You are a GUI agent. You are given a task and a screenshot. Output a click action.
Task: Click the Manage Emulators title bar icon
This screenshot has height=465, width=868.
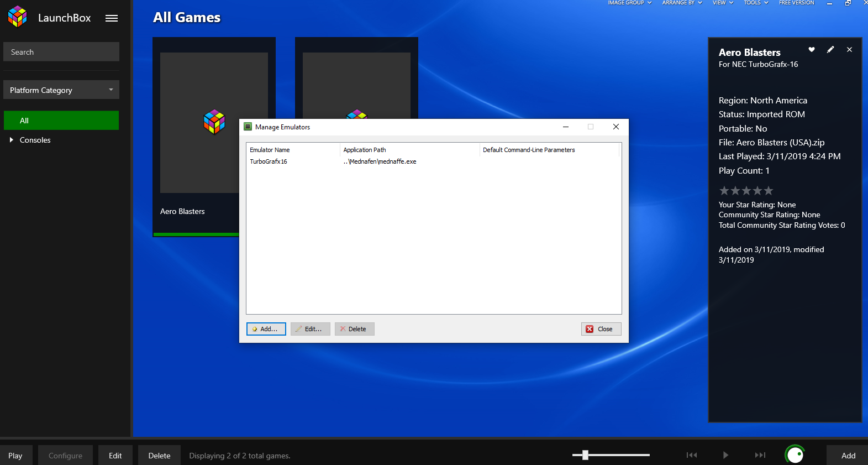click(248, 127)
